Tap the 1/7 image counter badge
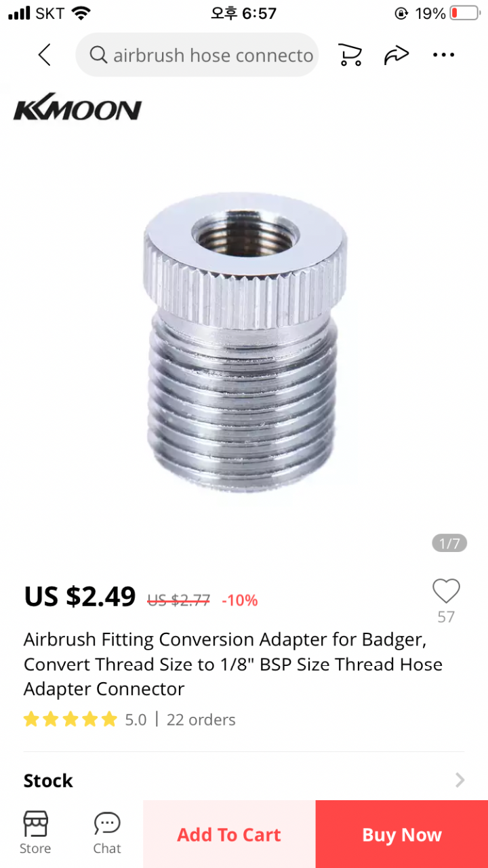 pyautogui.click(x=449, y=543)
